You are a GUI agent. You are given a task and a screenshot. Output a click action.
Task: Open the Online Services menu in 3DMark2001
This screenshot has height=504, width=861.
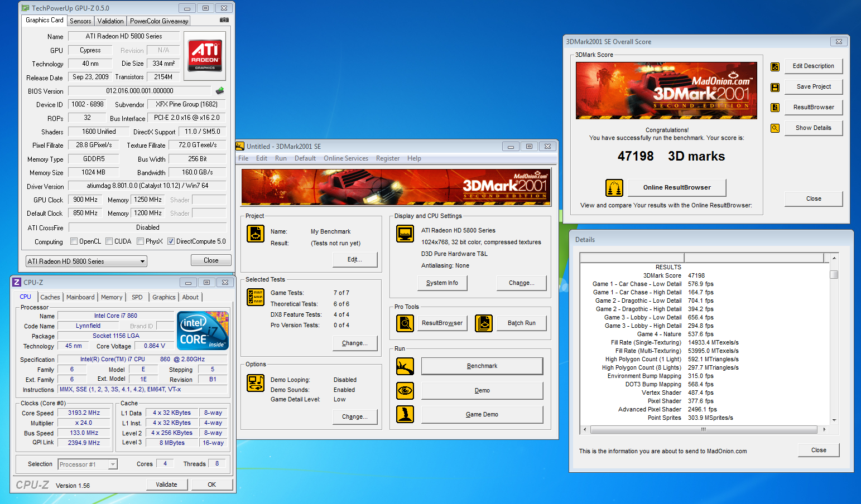346,158
